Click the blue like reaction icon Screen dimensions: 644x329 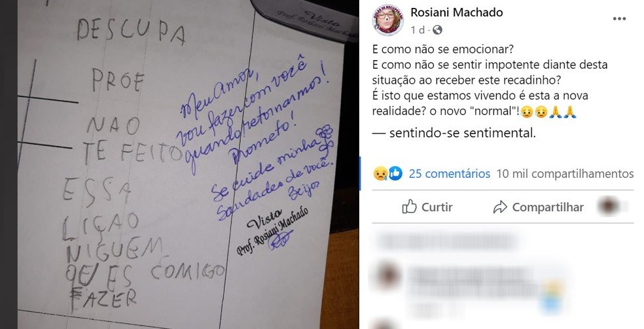click(395, 173)
